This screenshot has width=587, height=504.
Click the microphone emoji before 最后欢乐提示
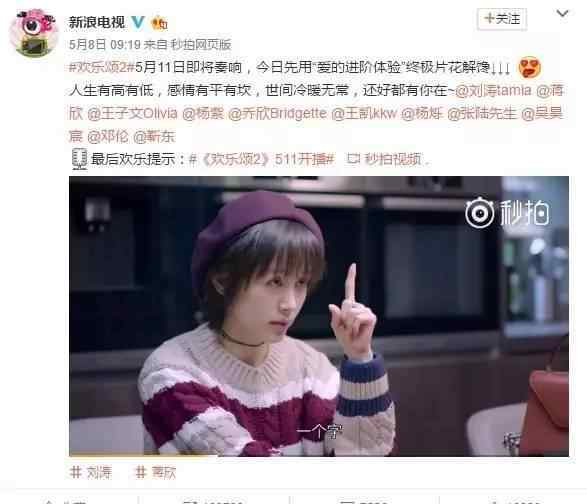pos(79,159)
